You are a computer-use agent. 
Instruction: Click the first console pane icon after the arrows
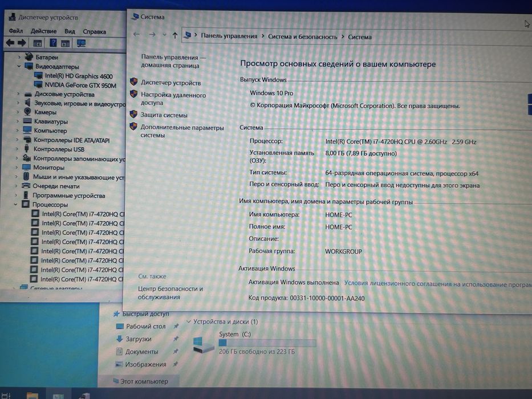click(37, 43)
